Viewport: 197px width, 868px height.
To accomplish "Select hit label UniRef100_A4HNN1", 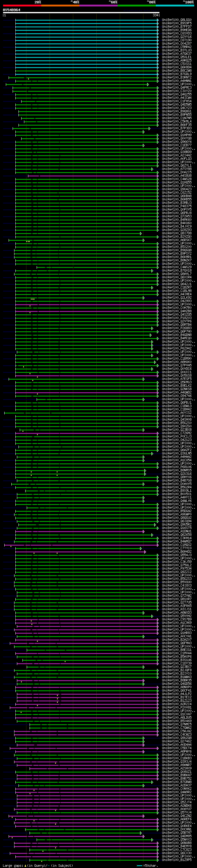I will coord(177,81).
